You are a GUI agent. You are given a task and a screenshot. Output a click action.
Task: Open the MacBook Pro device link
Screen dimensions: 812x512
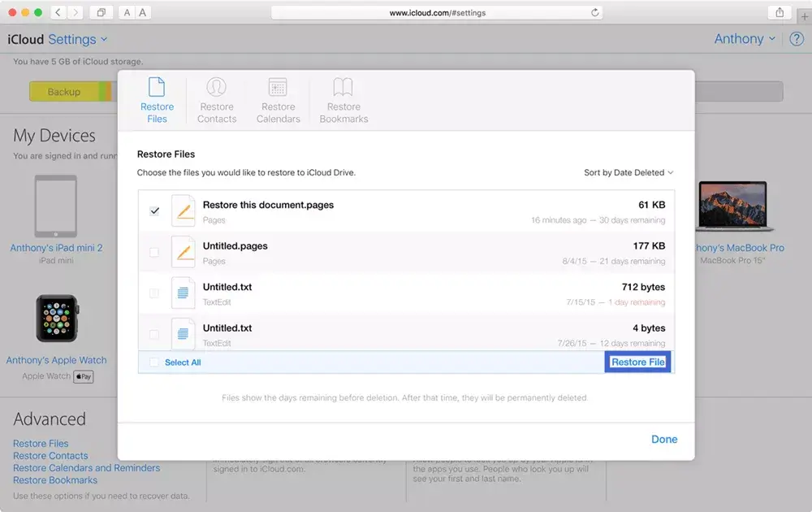pyautogui.click(x=740, y=248)
